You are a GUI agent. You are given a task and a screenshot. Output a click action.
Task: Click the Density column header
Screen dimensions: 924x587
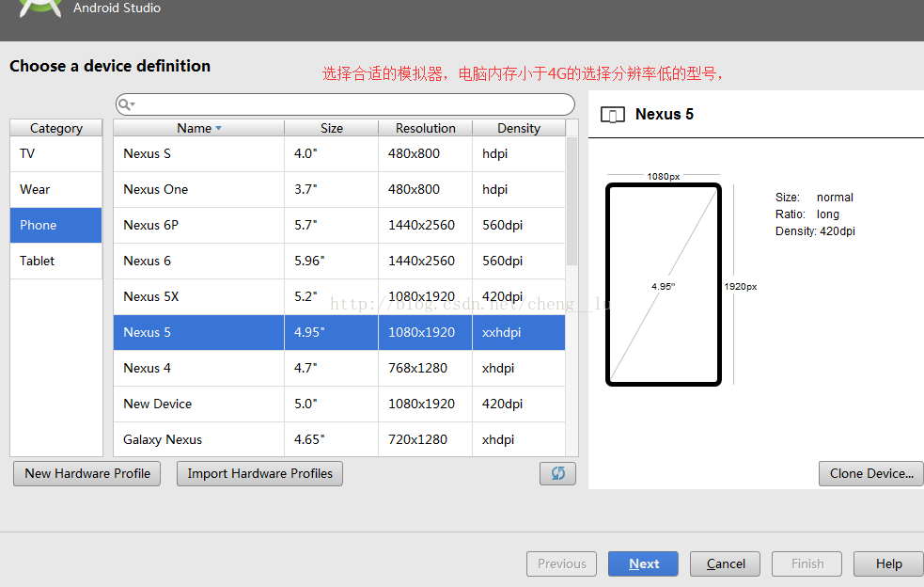pos(519,128)
